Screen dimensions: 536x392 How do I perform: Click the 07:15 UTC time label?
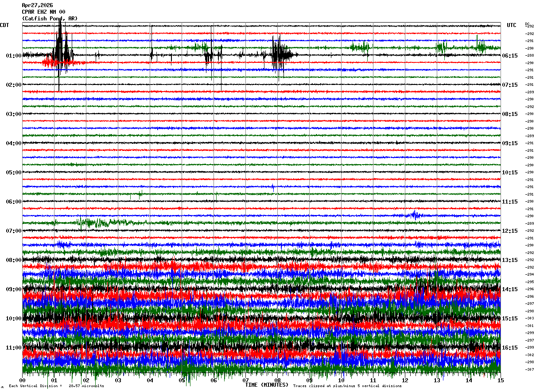coord(509,85)
